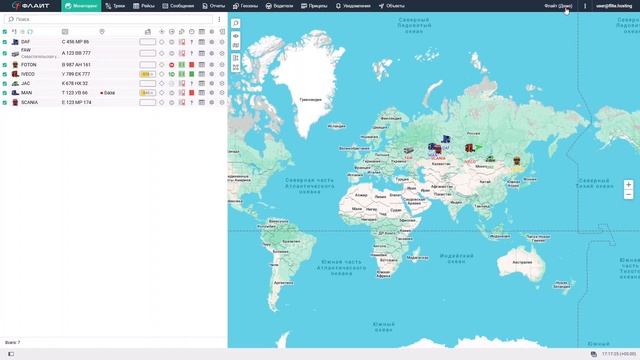This screenshot has height=360, width=640.
Task: Click the question mark icon in the DAF row
Action: pyautogui.click(x=191, y=42)
